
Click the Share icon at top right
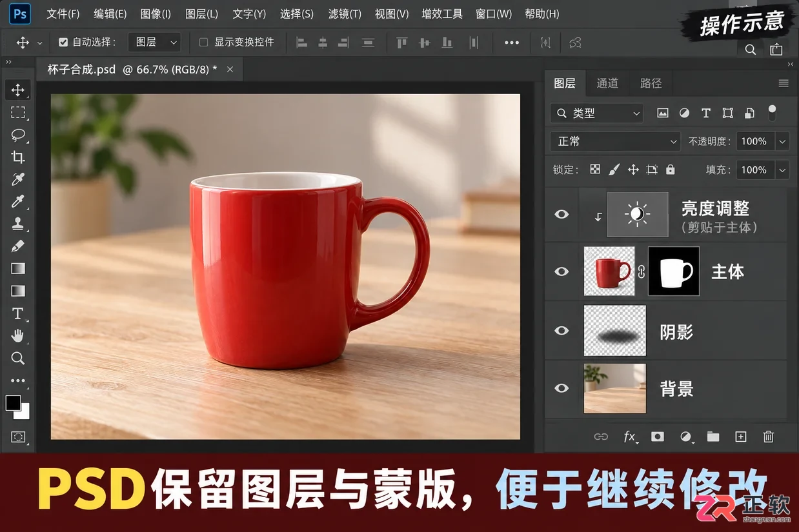776,49
